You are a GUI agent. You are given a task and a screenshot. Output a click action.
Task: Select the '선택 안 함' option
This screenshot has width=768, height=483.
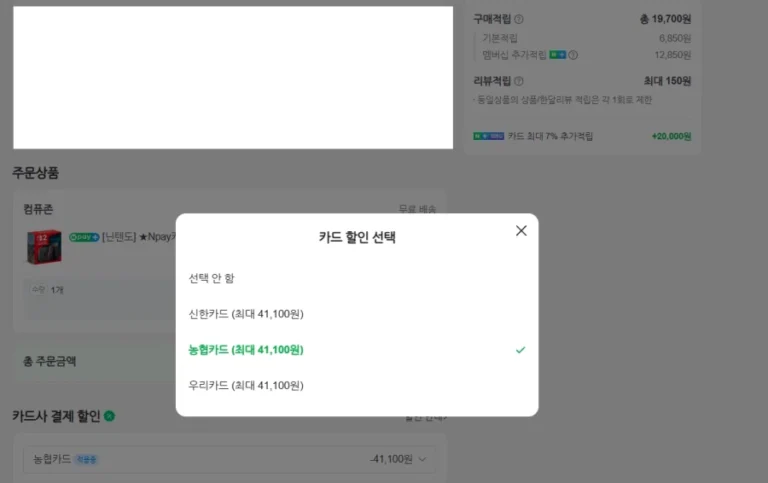[211, 278]
